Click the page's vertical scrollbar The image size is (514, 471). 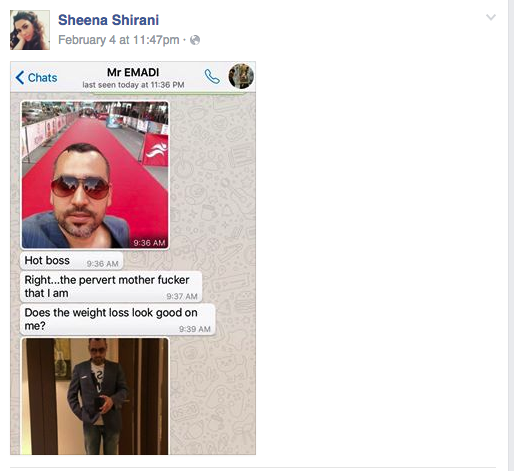[511, 235]
